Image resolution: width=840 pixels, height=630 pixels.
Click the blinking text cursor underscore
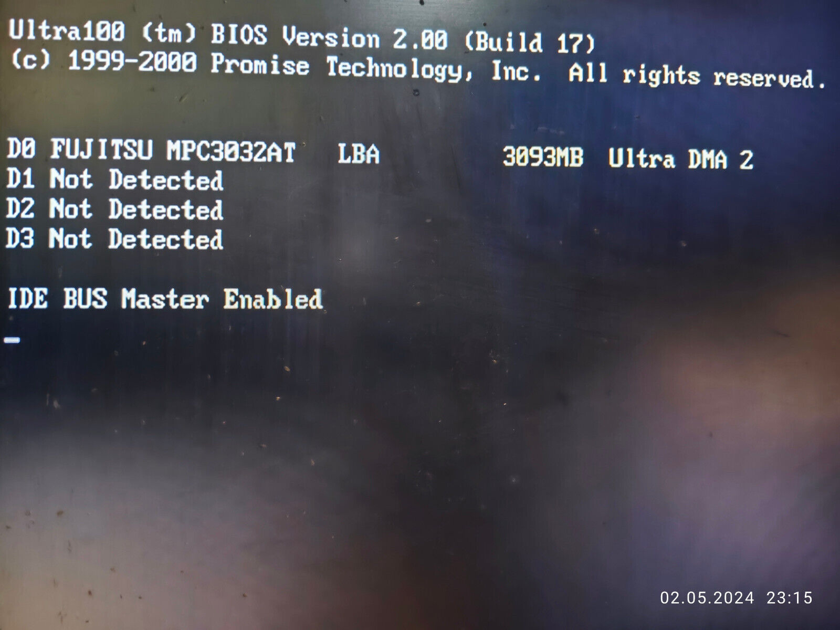pos(12,340)
